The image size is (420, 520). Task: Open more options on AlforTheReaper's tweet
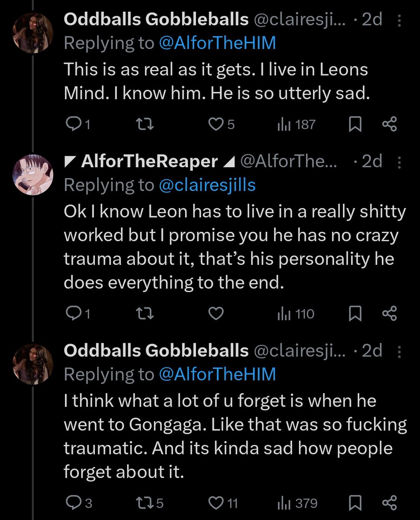399,162
